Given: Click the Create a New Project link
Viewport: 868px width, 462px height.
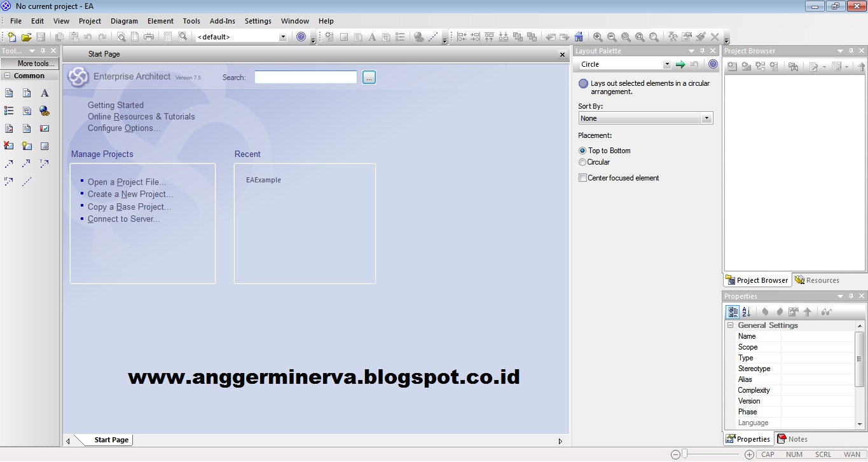Looking at the screenshot, I should tap(130, 194).
